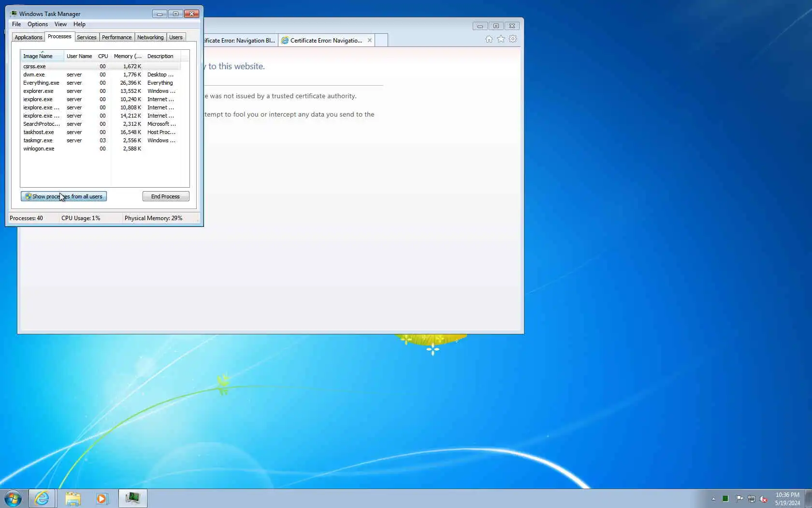The width and height of the screenshot is (812, 508).
Task: Launch Internet Explorer from the taskbar
Action: click(42, 498)
